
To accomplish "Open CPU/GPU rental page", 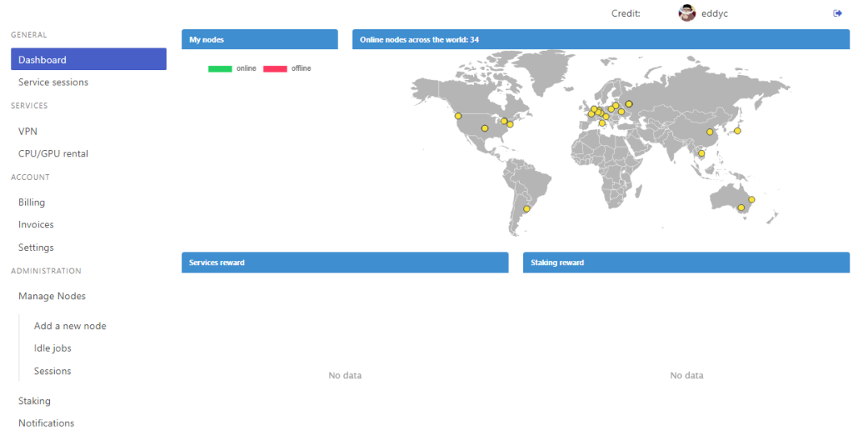I will pyautogui.click(x=53, y=153).
